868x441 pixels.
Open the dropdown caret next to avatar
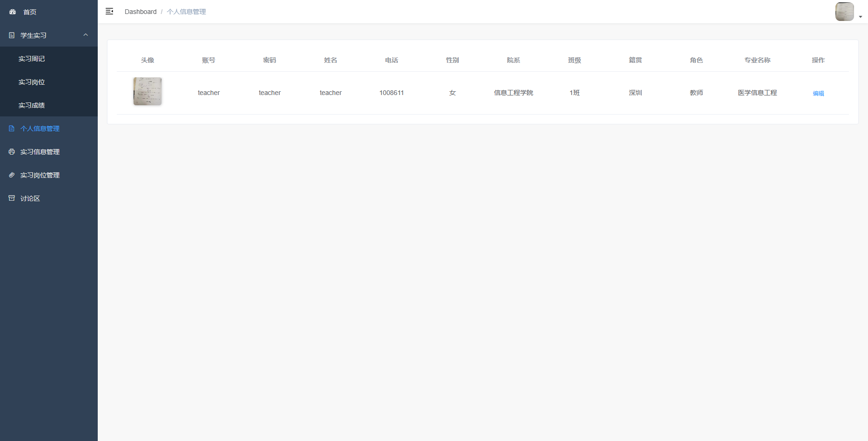(861, 17)
